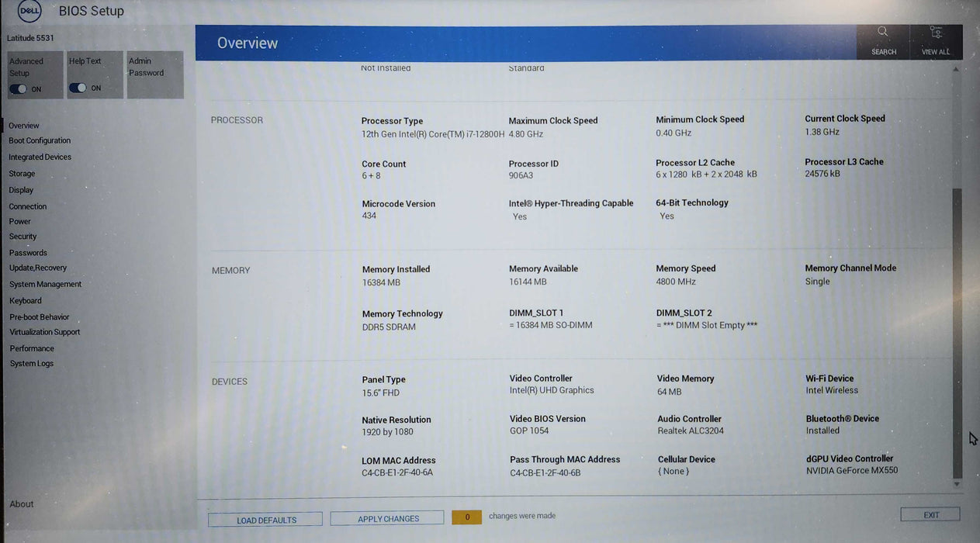Image resolution: width=980 pixels, height=543 pixels.
Task: Click the scrollbar down arrow
Action: pyautogui.click(x=957, y=484)
